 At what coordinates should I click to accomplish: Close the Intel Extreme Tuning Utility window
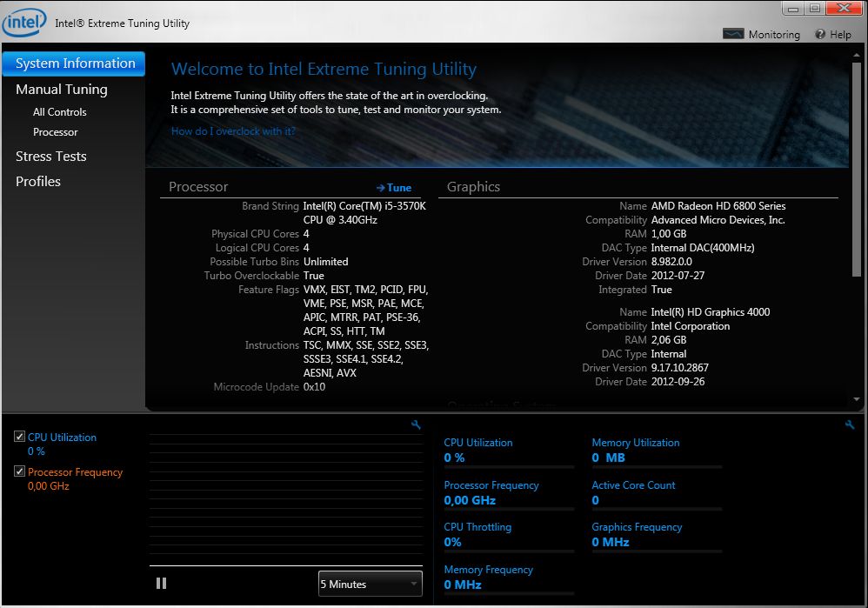pos(845,9)
